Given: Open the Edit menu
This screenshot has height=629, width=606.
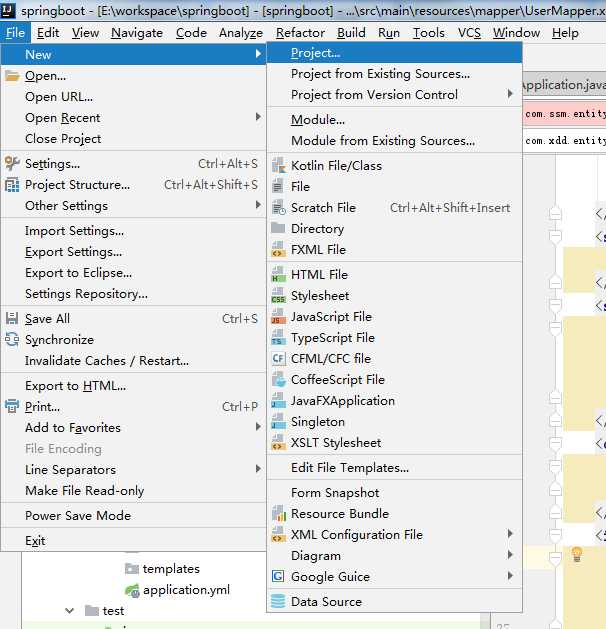Looking at the screenshot, I should click(x=48, y=32).
